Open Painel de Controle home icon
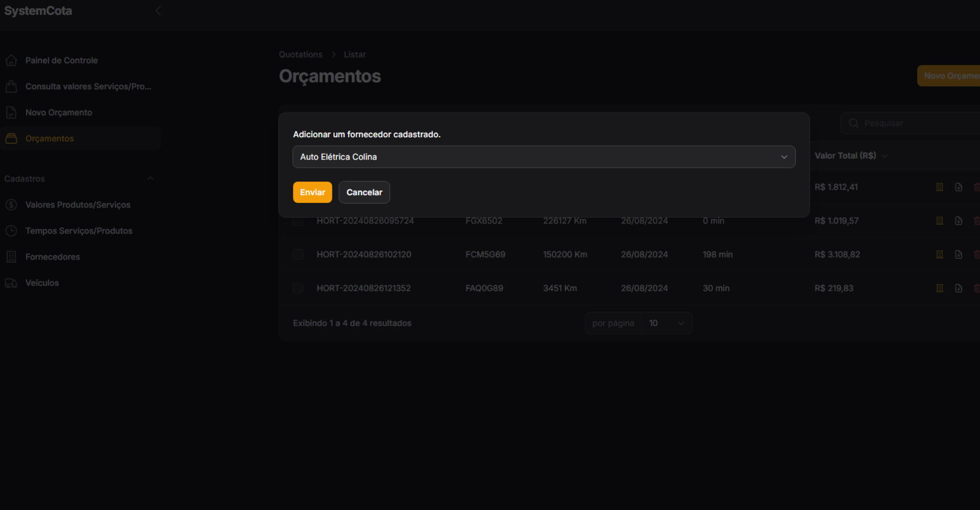 click(x=11, y=61)
